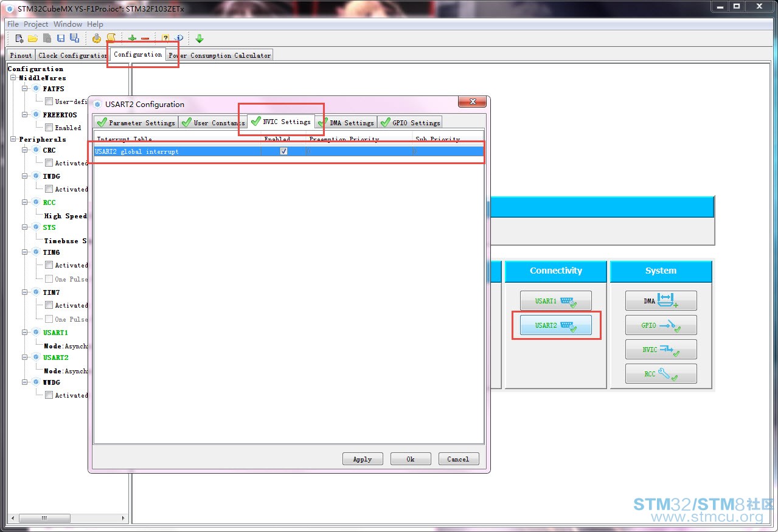
Task: Activate the IWDG checkbox
Action: coord(49,189)
